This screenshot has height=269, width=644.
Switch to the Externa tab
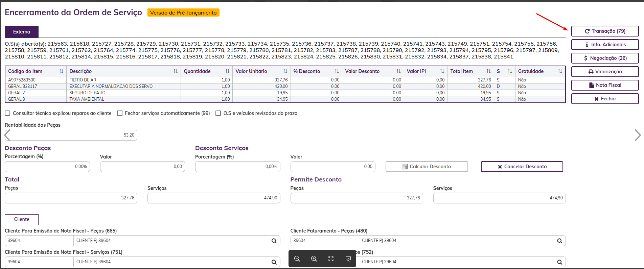tap(22, 32)
